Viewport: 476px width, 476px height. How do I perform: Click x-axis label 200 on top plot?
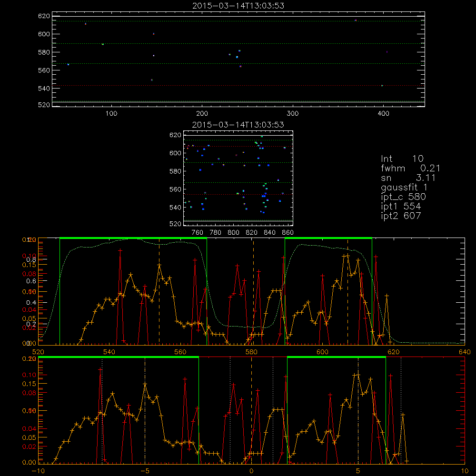202,114
